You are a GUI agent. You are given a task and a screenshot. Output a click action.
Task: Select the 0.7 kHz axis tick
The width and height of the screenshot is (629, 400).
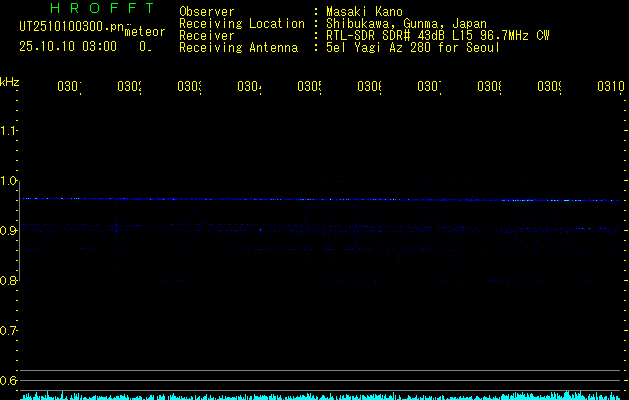pyautogui.click(x=9, y=331)
